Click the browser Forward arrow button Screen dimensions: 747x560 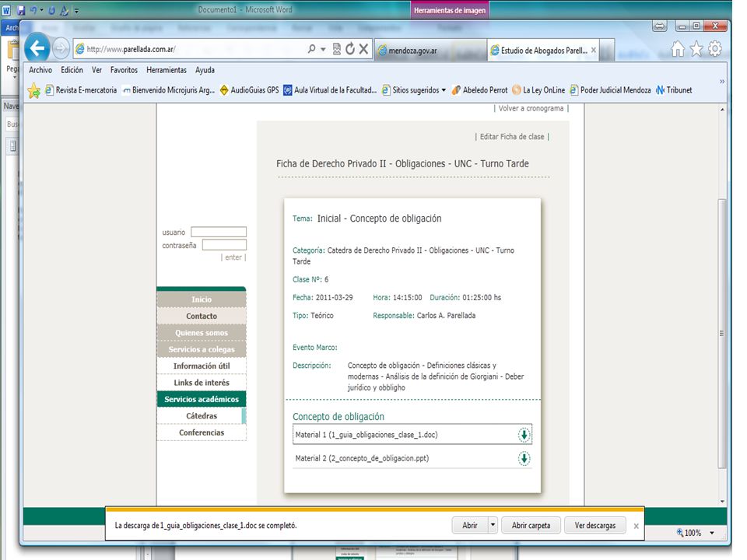tap(61, 48)
